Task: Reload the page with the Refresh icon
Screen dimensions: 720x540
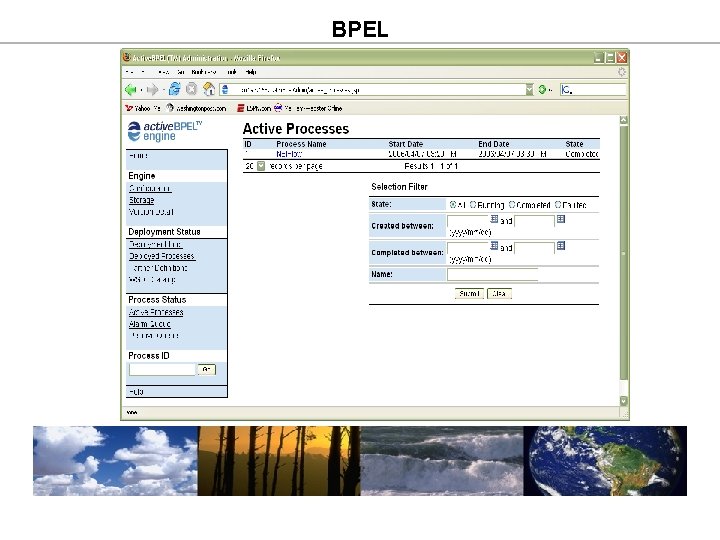Action: [x=174, y=89]
